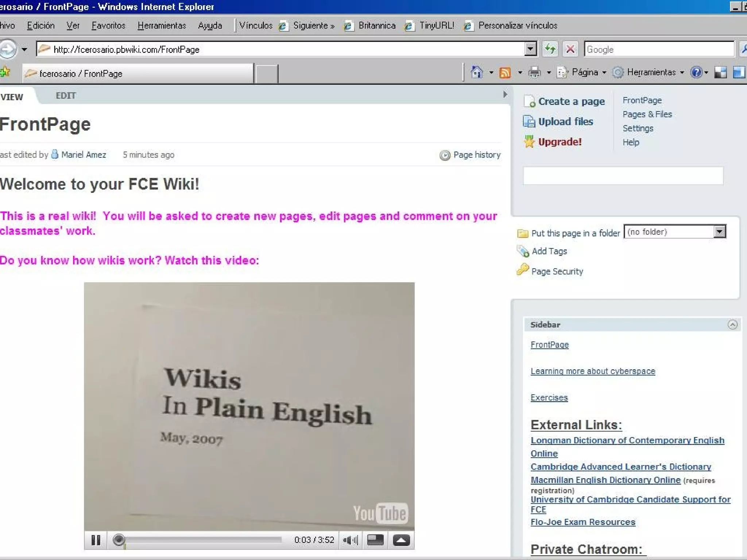Open the Favoritos menu

[x=108, y=26]
